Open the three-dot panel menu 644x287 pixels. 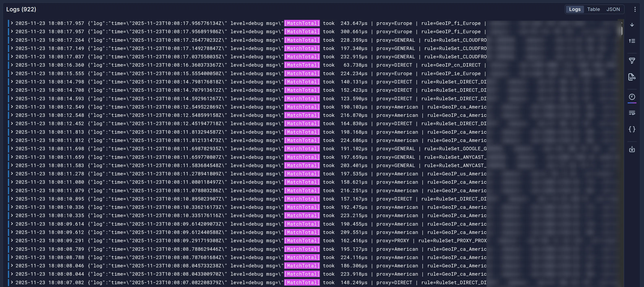point(635,9)
